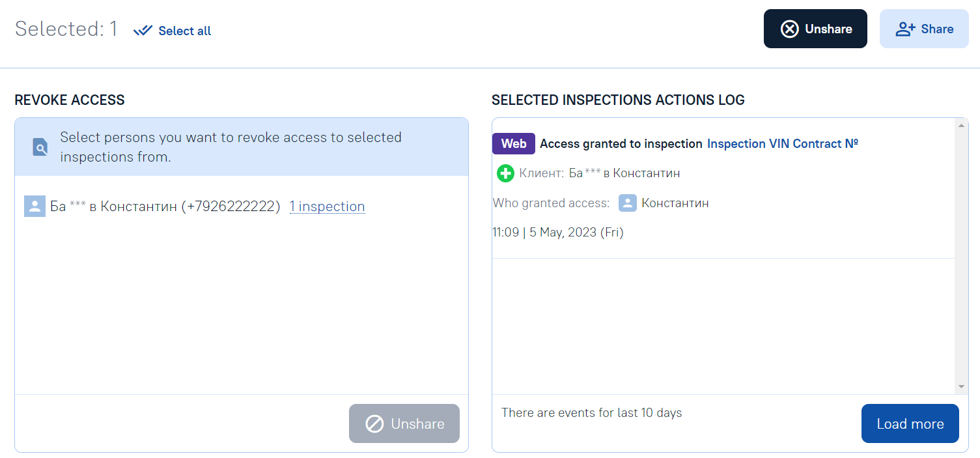Click the prohibition icon in grey Unshare button

(374, 424)
